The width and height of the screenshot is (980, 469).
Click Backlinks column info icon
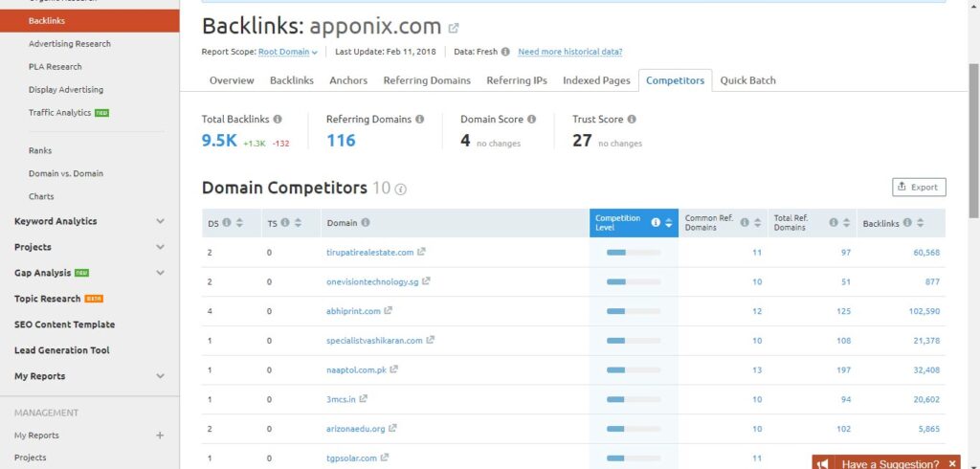tap(907, 223)
